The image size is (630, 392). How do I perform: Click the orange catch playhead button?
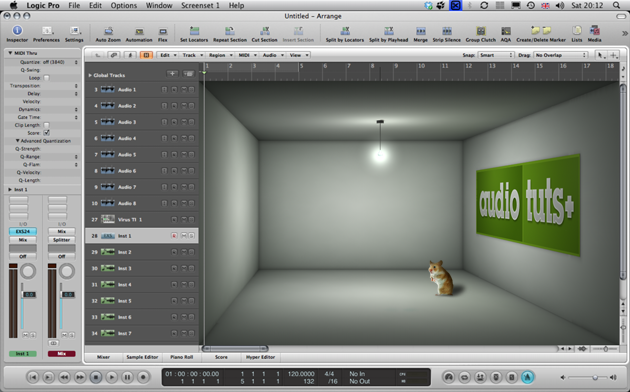(x=146, y=55)
